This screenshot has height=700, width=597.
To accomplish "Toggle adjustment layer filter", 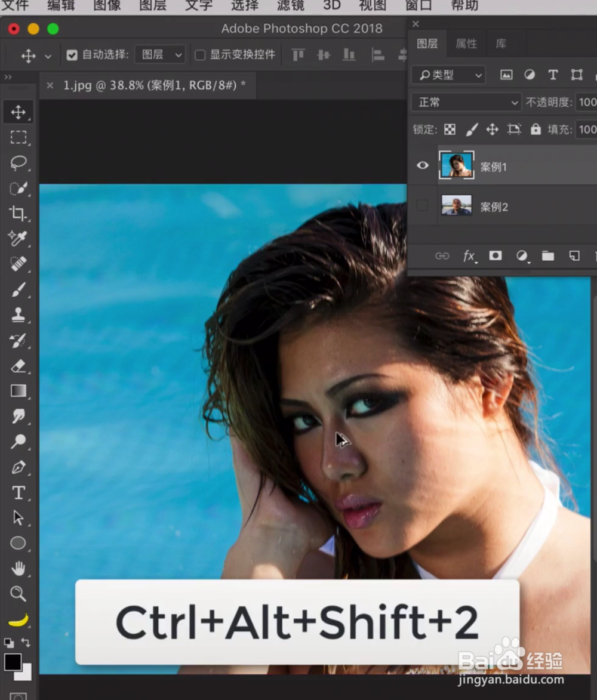I will tap(530, 75).
